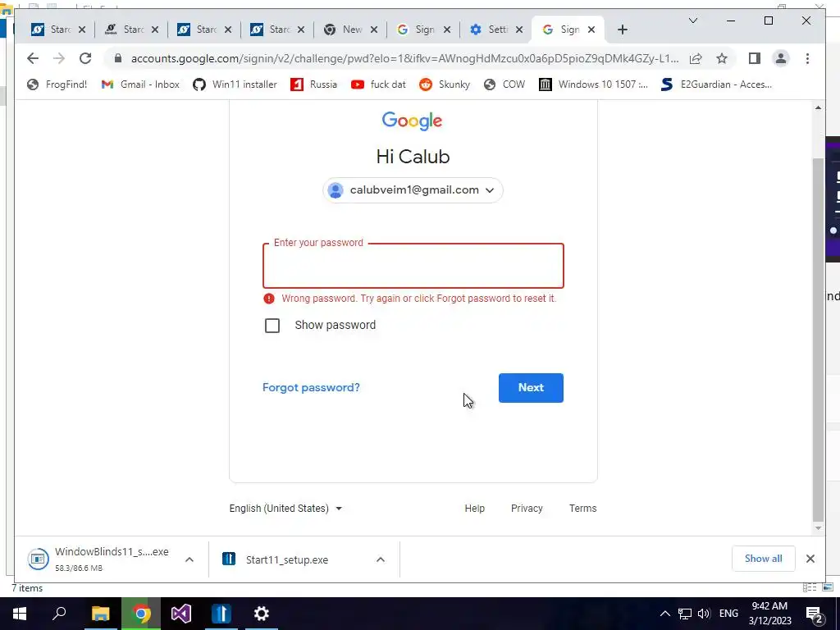This screenshot has height=630, width=840.
Task: Switch to the Settings tab
Action: [495, 30]
